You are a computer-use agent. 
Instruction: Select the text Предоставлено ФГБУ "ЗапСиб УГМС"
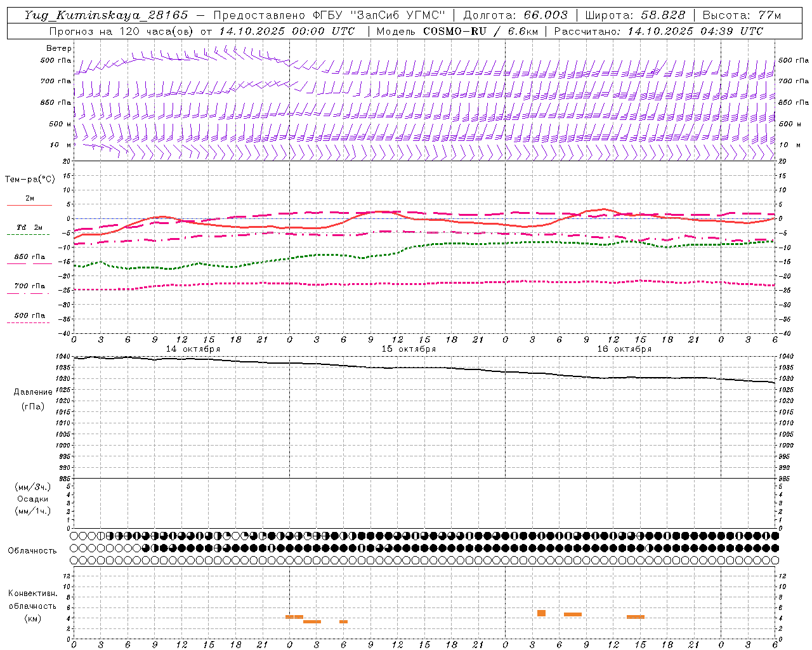pyautogui.click(x=329, y=15)
